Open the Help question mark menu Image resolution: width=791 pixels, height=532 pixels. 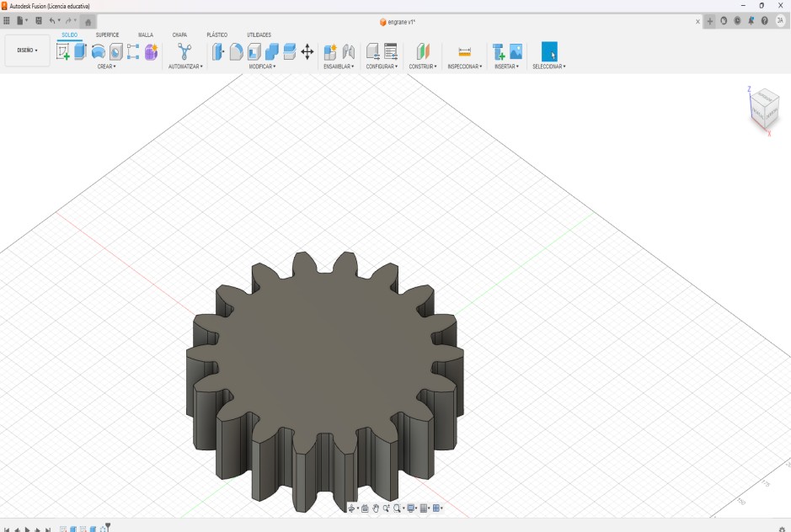765,21
